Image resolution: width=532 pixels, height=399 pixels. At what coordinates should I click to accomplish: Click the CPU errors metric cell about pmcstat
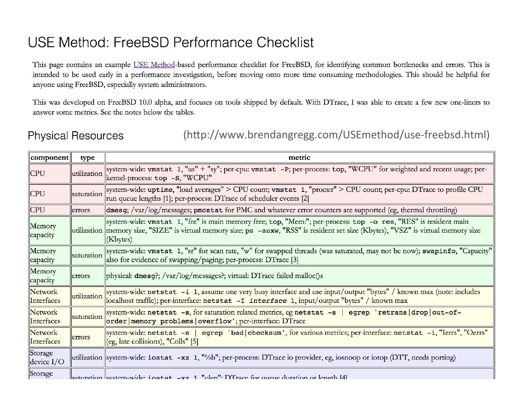[x=282, y=210]
